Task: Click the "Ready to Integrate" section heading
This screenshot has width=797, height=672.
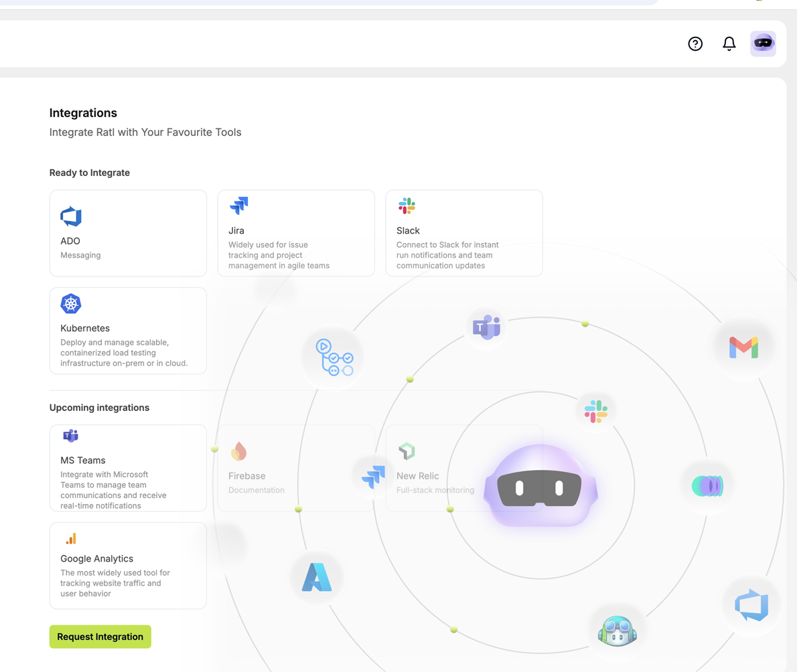Action: 90,173
